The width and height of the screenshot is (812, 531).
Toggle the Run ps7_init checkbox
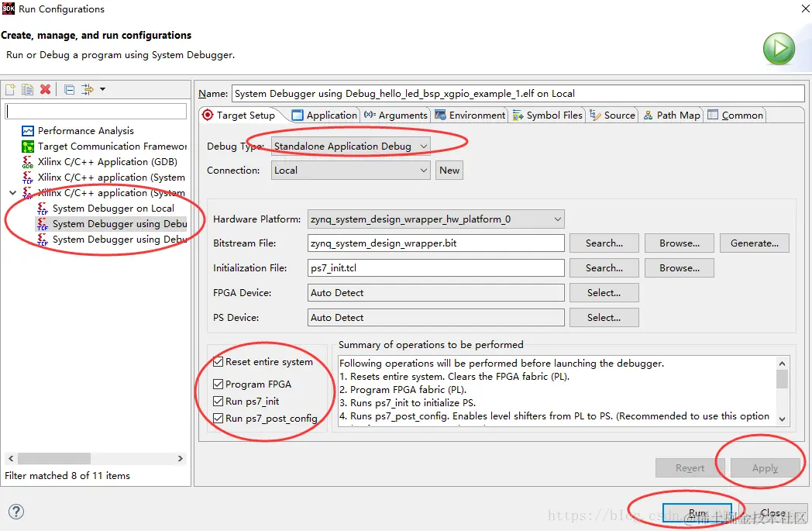[218, 401]
